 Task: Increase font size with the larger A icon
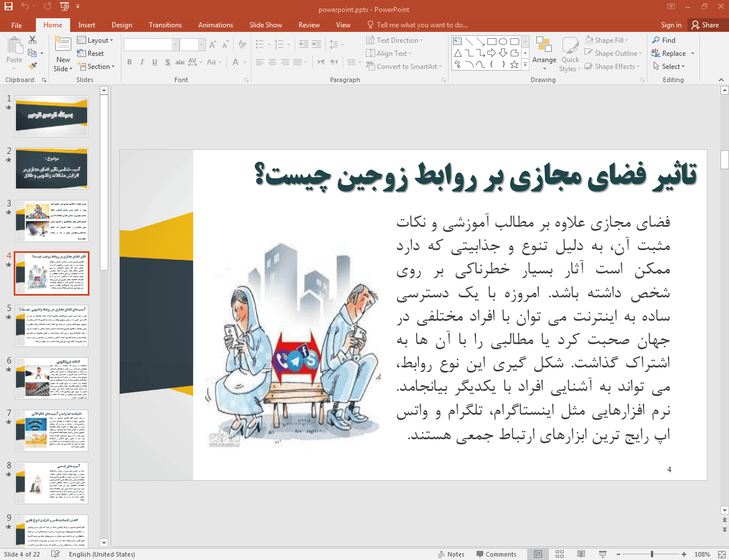pyautogui.click(x=213, y=44)
